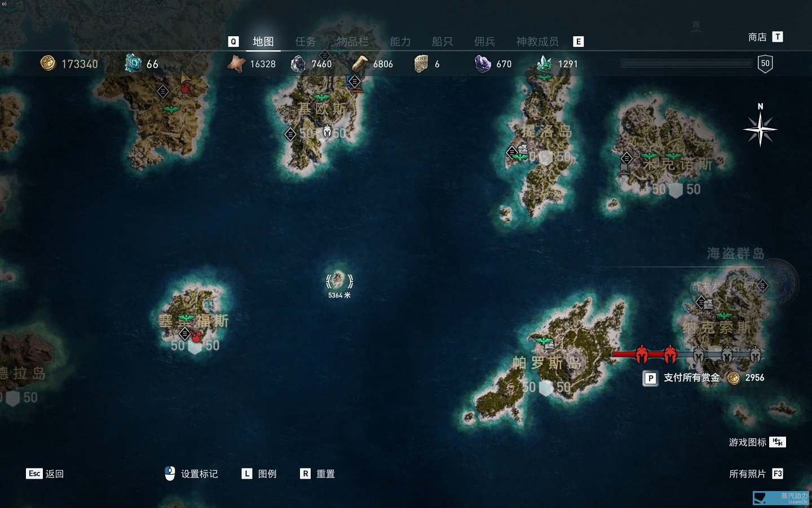Open the 任务 quests tab
This screenshot has height=508, width=812.
[x=306, y=42]
